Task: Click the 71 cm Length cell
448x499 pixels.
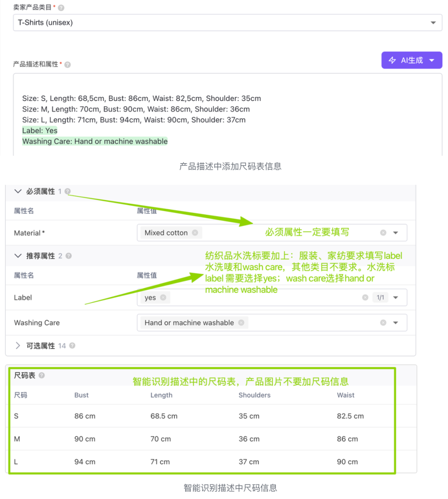Action: click(160, 462)
